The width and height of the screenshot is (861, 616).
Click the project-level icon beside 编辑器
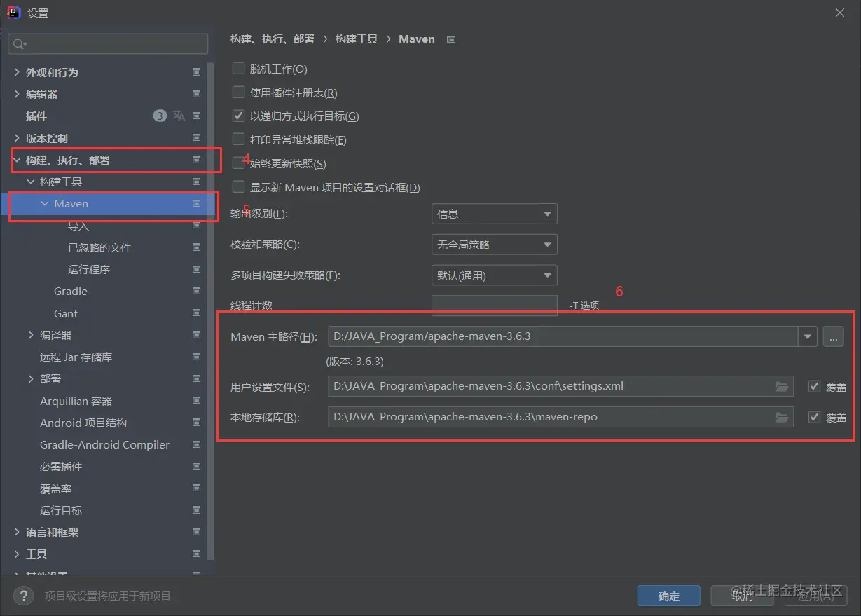[197, 94]
